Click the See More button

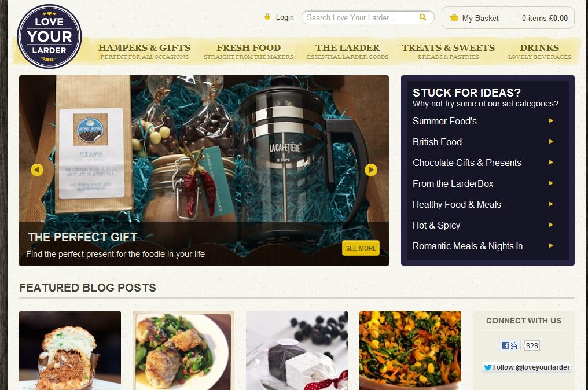click(361, 248)
